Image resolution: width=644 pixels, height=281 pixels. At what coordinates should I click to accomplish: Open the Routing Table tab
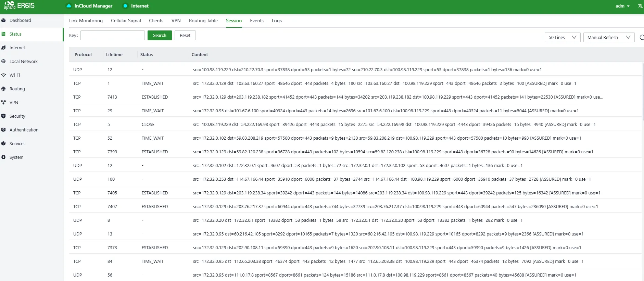click(203, 21)
